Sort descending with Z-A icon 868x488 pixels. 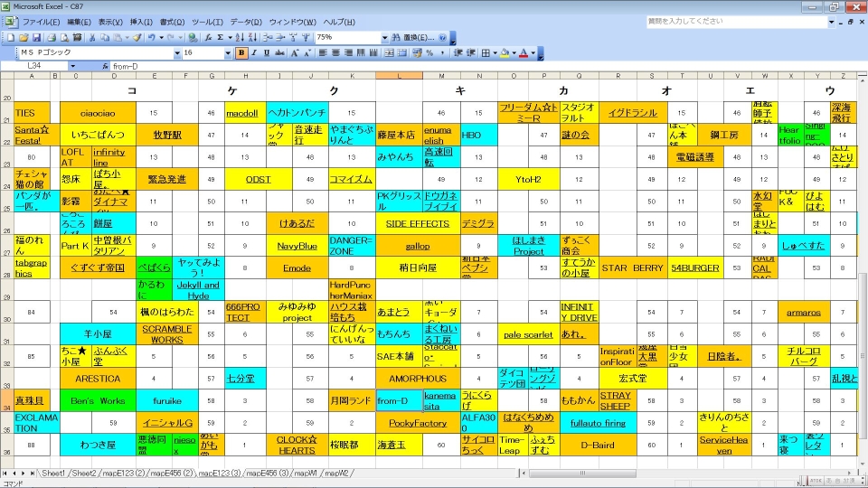[252, 38]
